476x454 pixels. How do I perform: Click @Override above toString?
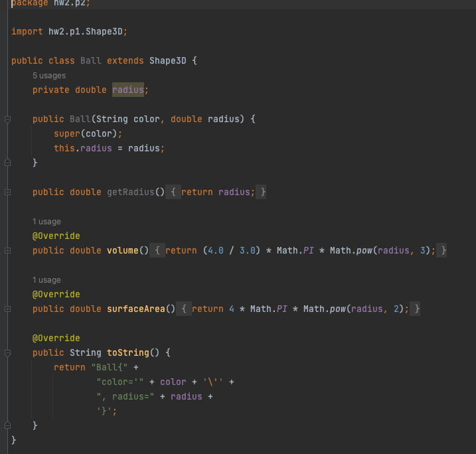(x=56, y=338)
